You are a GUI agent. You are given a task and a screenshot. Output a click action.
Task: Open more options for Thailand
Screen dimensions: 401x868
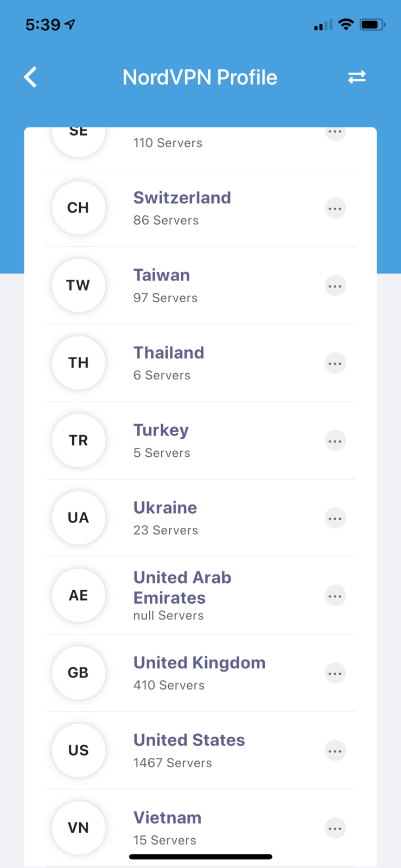(x=335, y=363)
